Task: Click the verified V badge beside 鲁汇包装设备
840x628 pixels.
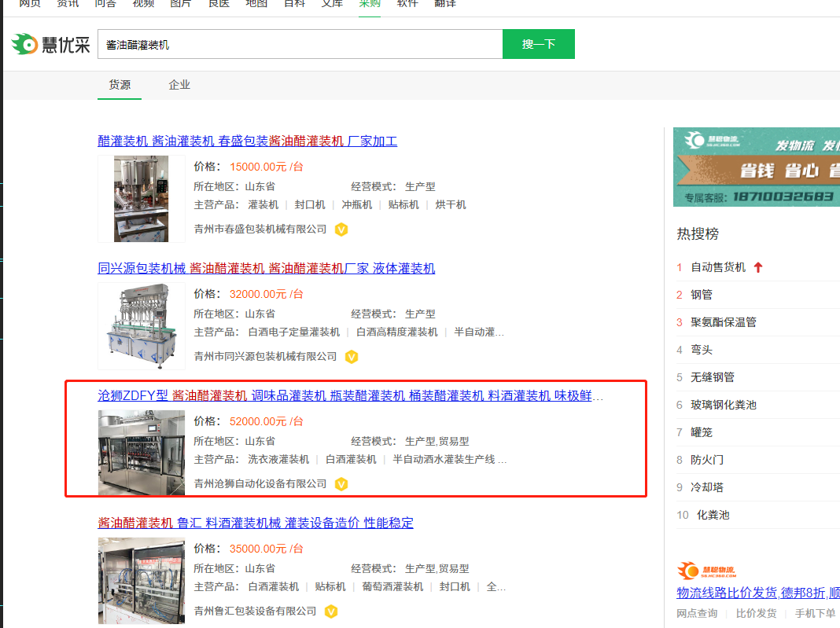Action: pos(331,611)
